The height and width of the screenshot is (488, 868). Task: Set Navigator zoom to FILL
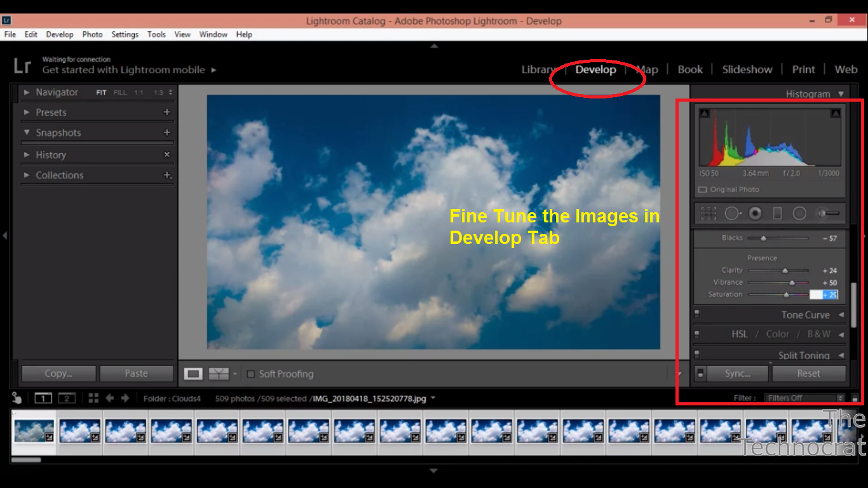[120, 92]
